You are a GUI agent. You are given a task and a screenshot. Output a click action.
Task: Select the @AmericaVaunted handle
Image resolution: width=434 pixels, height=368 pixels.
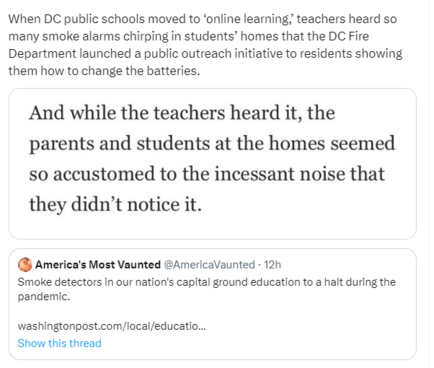[209, 265]
